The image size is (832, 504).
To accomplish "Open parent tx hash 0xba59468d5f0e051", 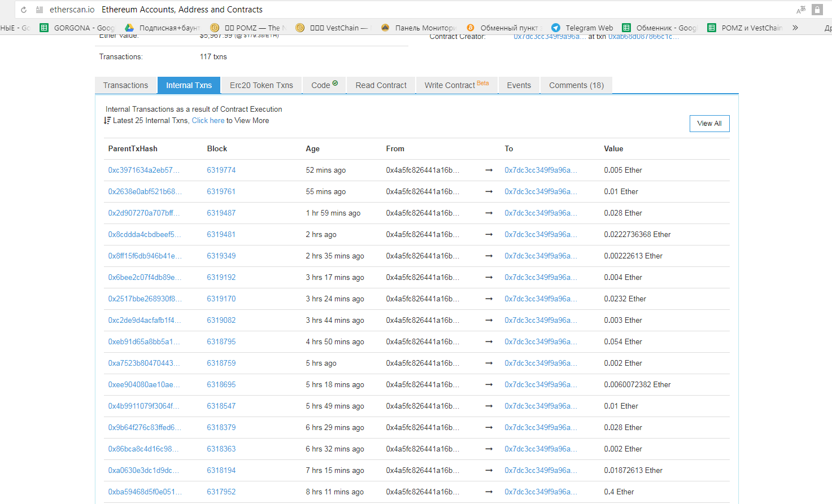I will (x=145, y=492).
